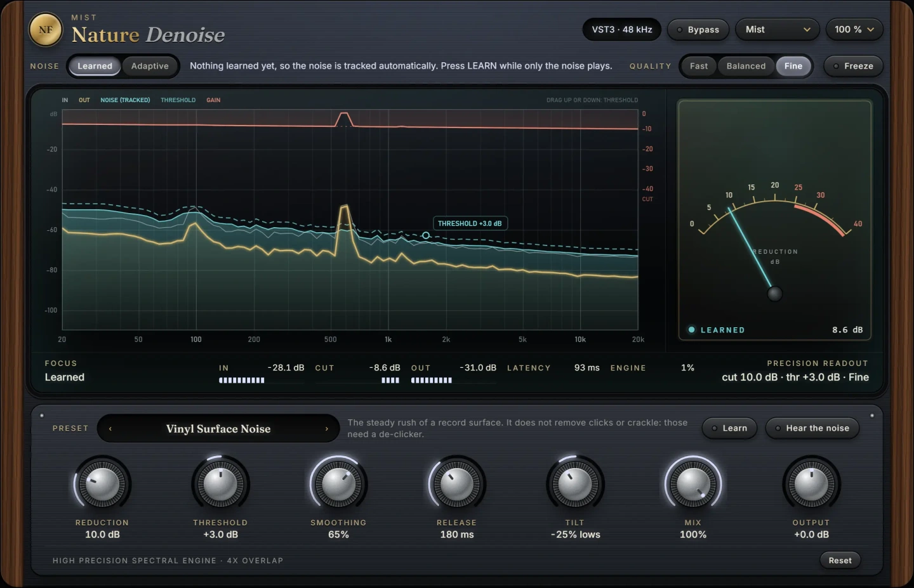Click the 93 ms latency value
Viewport: 914px width, 588px height.
[x=587, y=368]
